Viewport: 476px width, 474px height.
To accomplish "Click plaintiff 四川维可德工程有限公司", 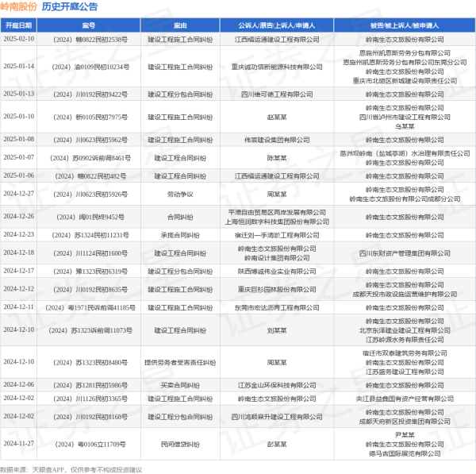I will coord(277,94).
